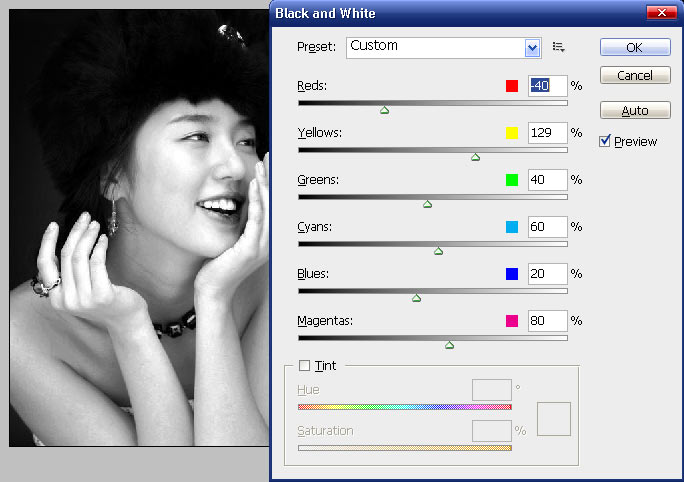The height and width of the screenshot is (482, 684).
Task: Click the Cyans slider handle
Action: point(438,251)
